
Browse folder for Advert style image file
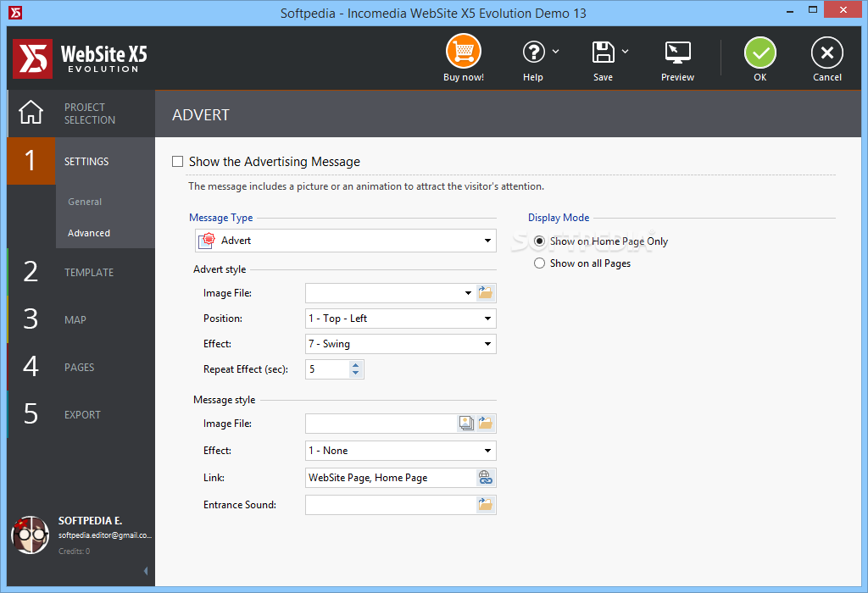pos(486,292)
